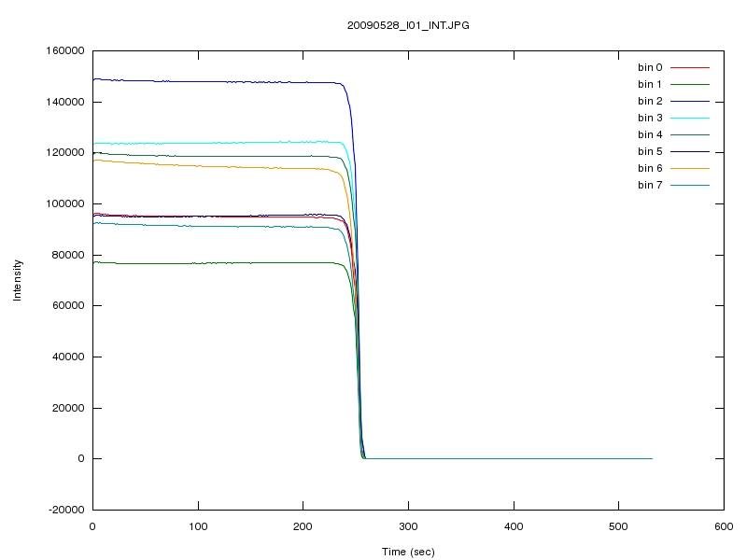The width and height of the screenshot is (747, 560).
Task: Click the x-axis value 200
Action: pyautogui.click(x=303, y=526)
